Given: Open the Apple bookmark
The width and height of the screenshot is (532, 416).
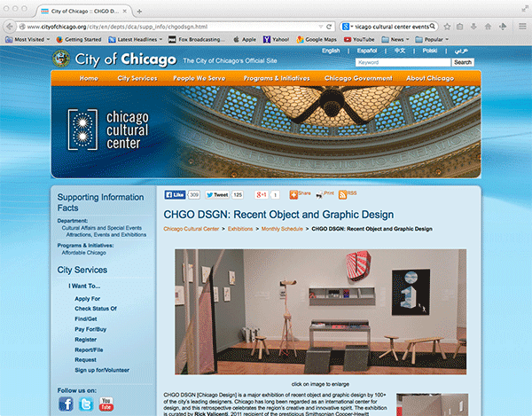Looking at the screenshot, I should pyautogui.click(x=245, y=39).
